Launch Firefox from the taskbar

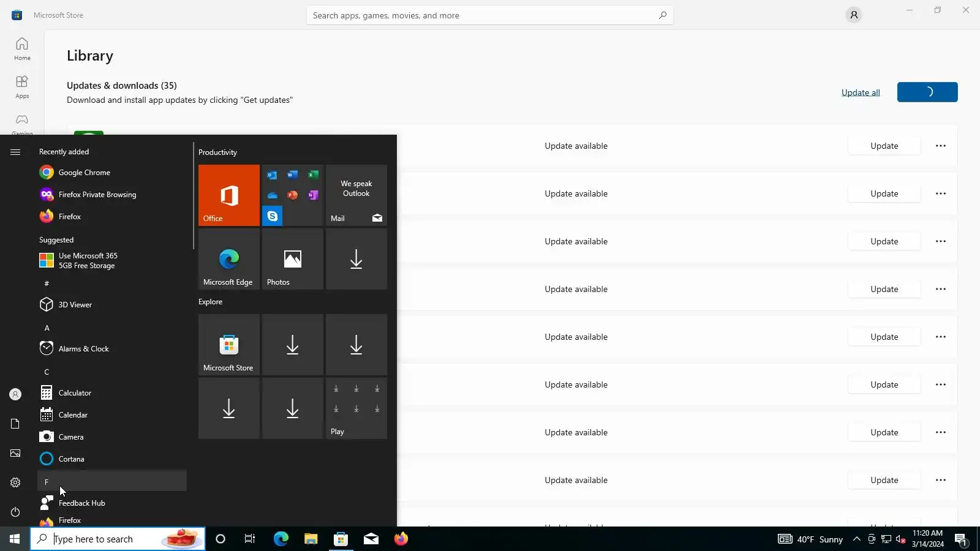click(x=401, y=539)
